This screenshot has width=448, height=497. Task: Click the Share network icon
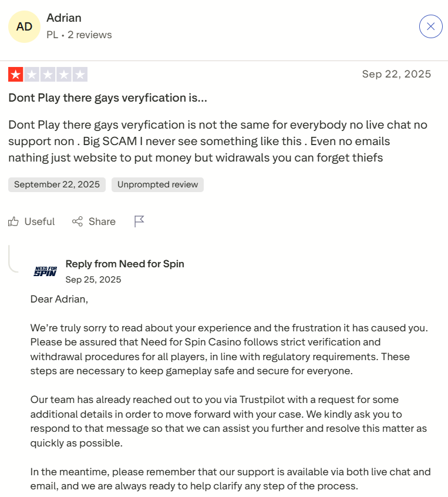pos(78,221)
